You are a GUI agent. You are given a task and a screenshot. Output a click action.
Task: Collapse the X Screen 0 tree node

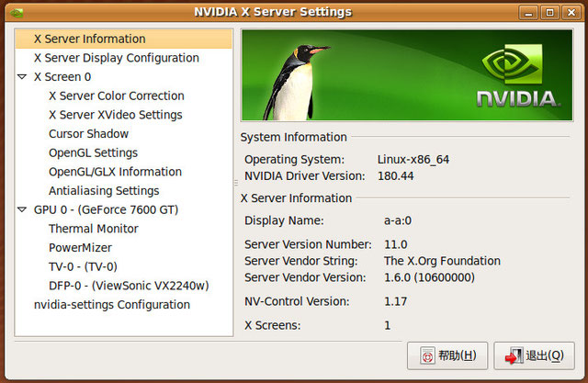22,77
